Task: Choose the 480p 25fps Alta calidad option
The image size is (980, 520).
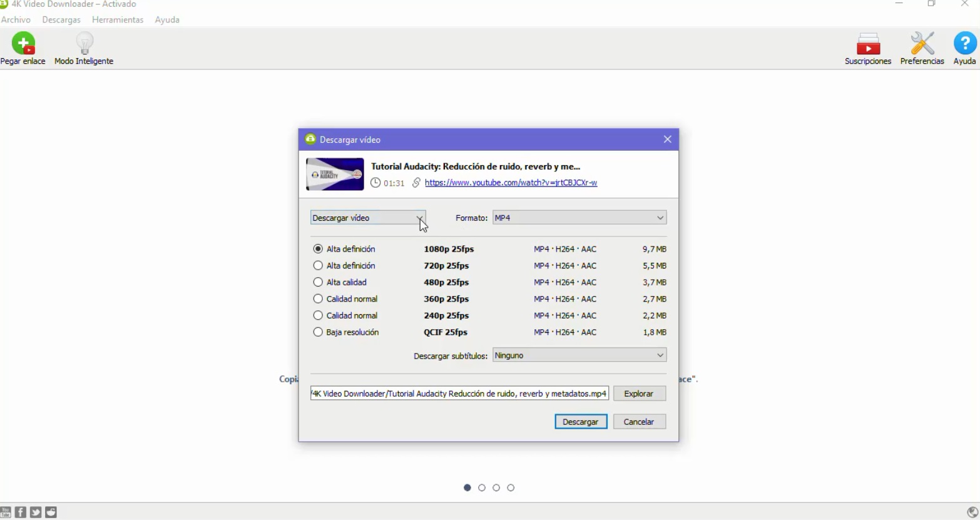Action: [x=318, y=282]
